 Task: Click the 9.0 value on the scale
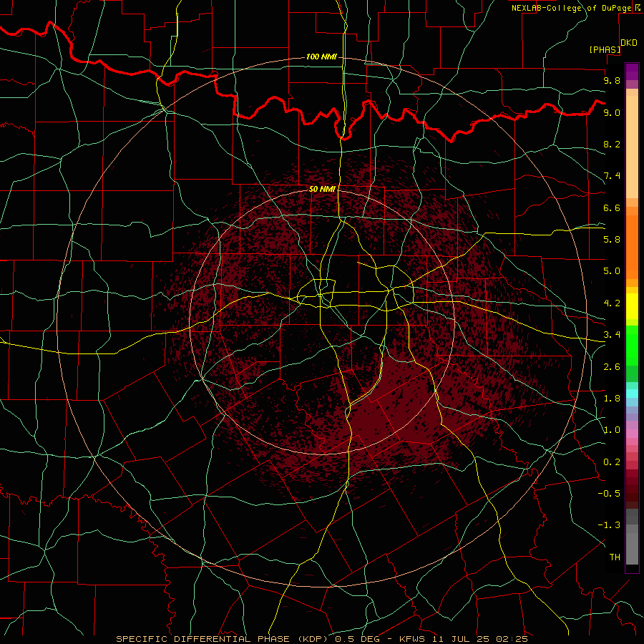tap(612, 112)
